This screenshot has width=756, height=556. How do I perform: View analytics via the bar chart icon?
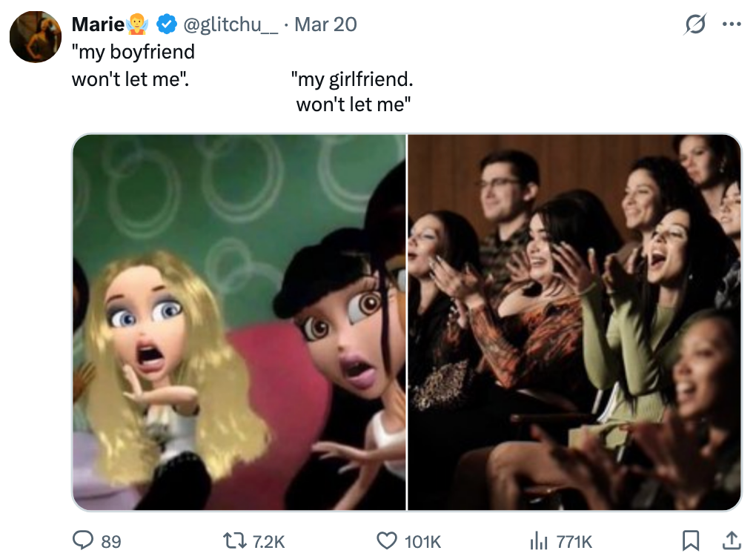click(538, 541)
